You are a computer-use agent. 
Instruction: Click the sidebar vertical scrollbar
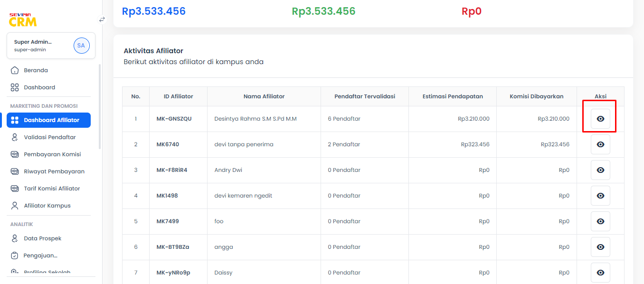coord(99,107)
